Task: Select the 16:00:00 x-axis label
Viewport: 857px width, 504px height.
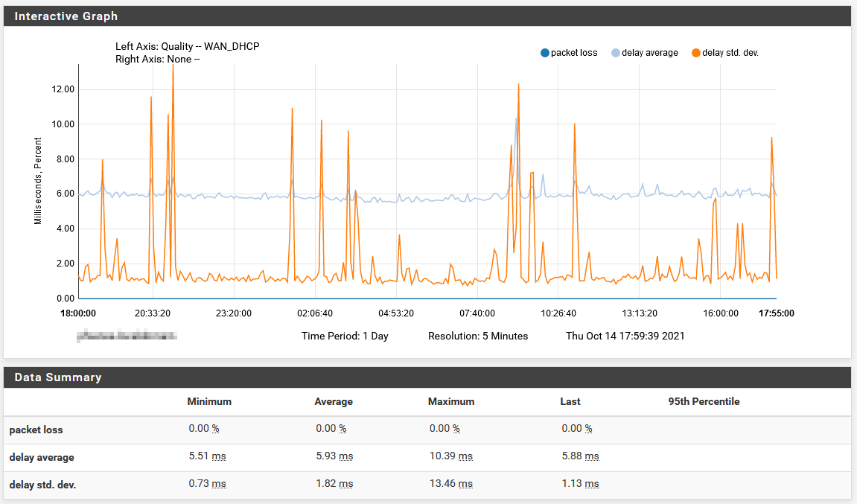Action: (x=720, y=313)
